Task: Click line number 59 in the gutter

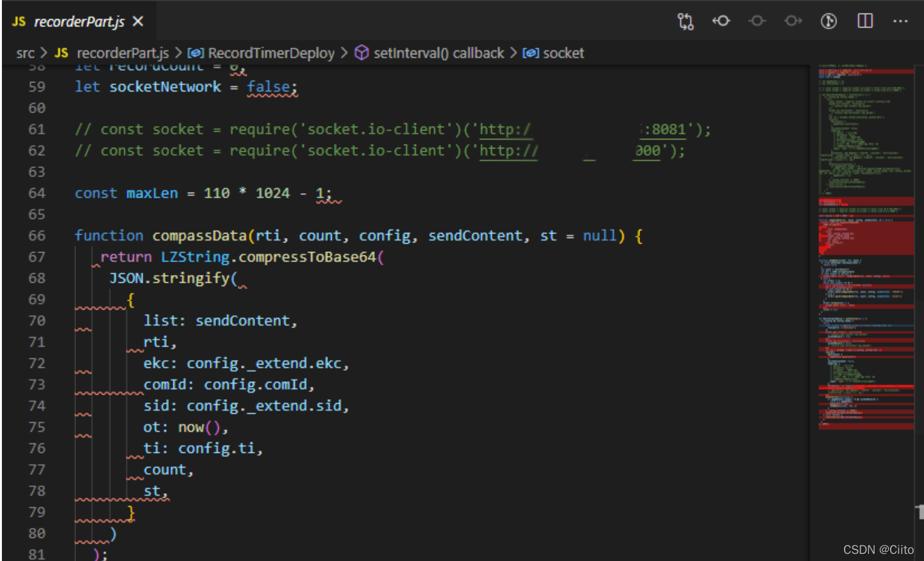Action: (x=37, y=87)
